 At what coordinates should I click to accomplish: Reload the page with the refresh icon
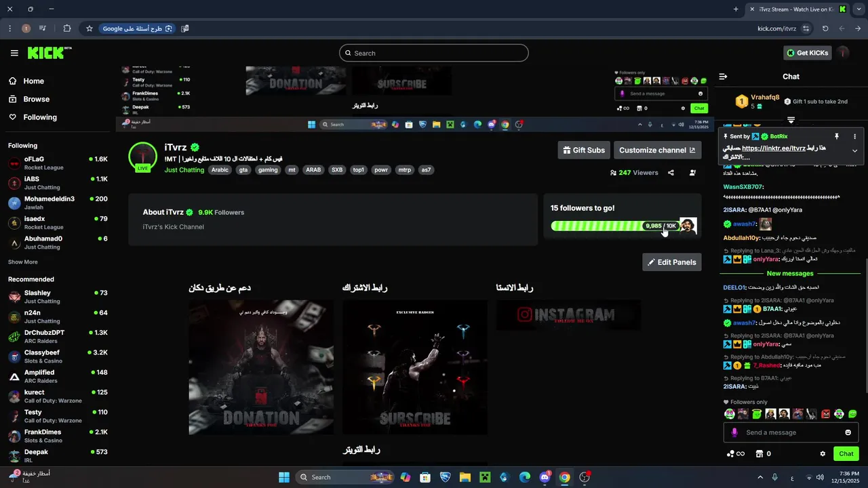point(825,28)
